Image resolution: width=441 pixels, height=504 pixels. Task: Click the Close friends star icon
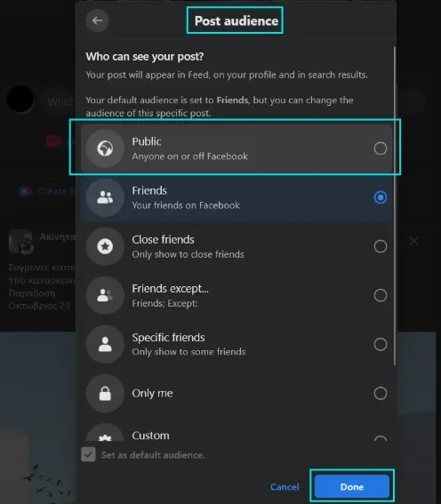(105, 246)
